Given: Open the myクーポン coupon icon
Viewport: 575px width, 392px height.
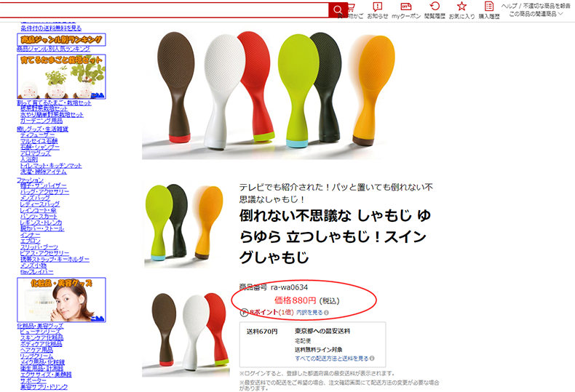Looking at the screenshot, I should pos(406,10).
